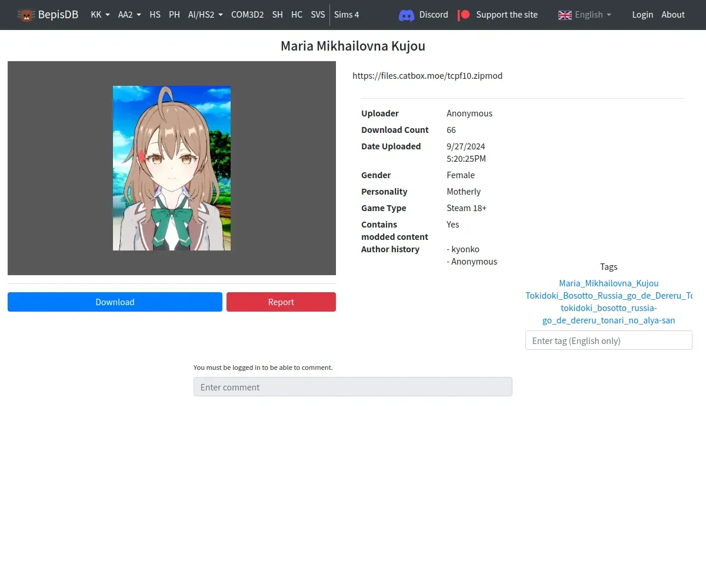Screen dimensions: 706x588
Task: Click the Female gender value
Action: tap(461, 175)
